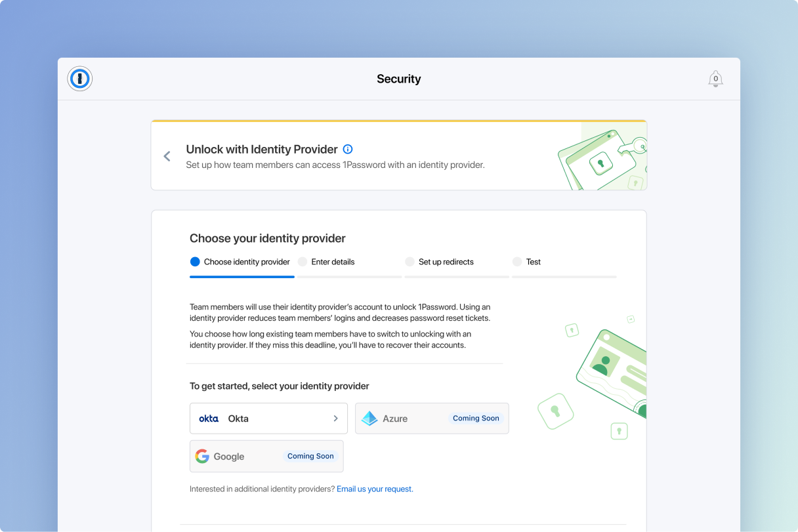Click the blue progress bar under the first step
Screen dimensions: 798x532
[242, 277]
